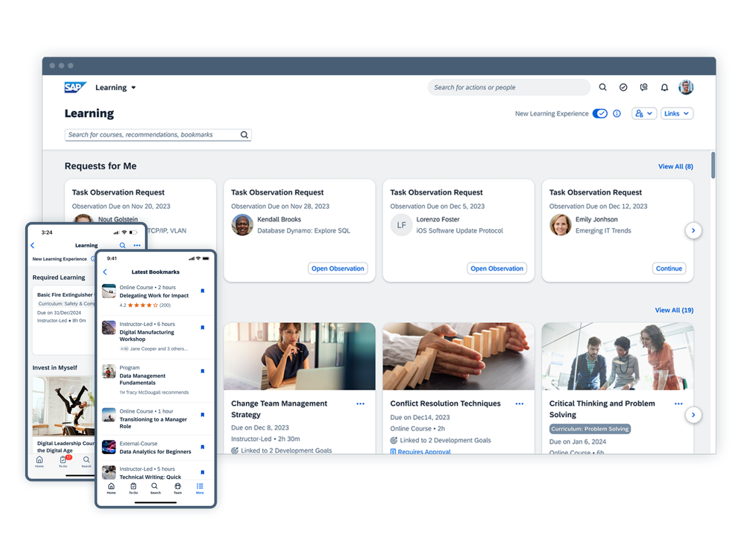The width and height of the screenshot is (747, 560).
Task: Click the page vertical scrollbar
Action: [713, 165]
